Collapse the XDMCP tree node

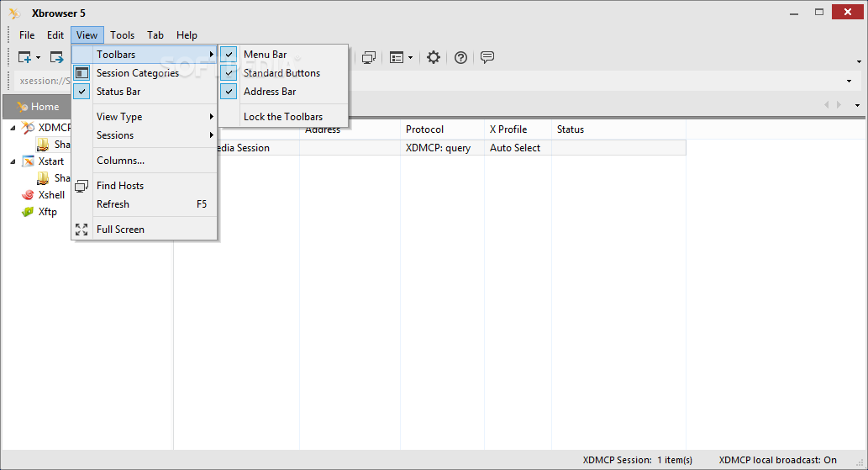pyautogui.click(x=13, y=128)
